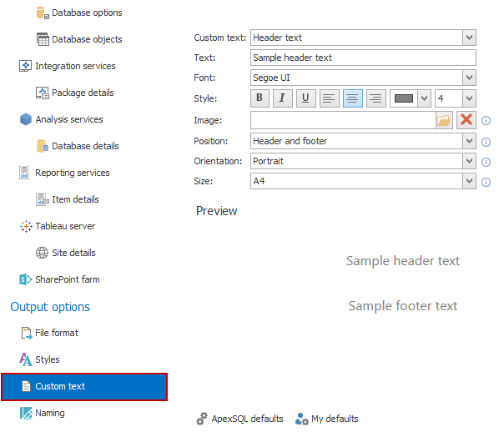This screenshot has width=504, height=432.
Task: Click the Site details globe icon
Action: [x=42, y=253]
